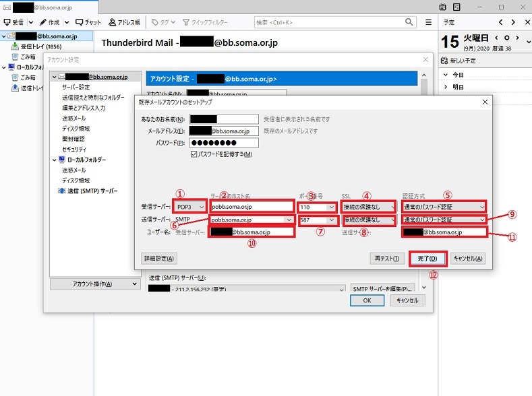Open incoming SSL 接続の保護なし dropdown
Image resolution: width=532 pixels, height=396 pixels.
tap(368, 207)
